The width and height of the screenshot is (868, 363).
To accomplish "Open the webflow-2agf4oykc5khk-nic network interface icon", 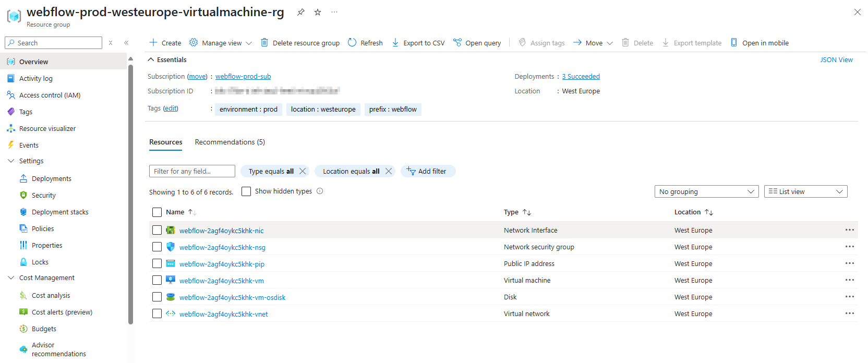I will click(171, 230).
